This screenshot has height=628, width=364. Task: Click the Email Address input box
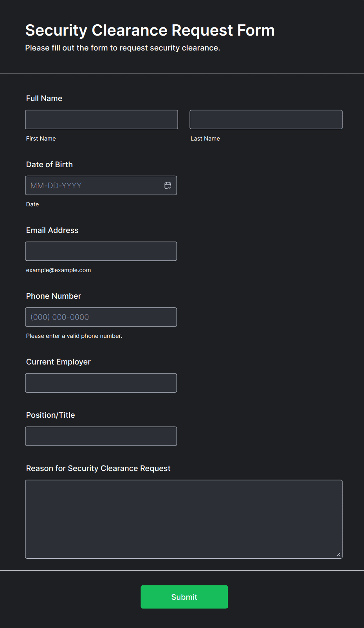tap(101, 251)
